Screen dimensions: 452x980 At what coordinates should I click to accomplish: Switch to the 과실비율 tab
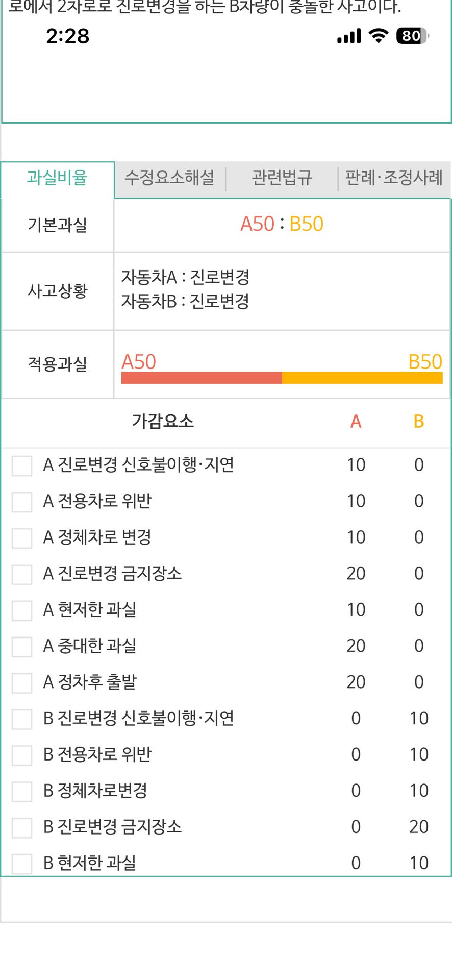57,178
